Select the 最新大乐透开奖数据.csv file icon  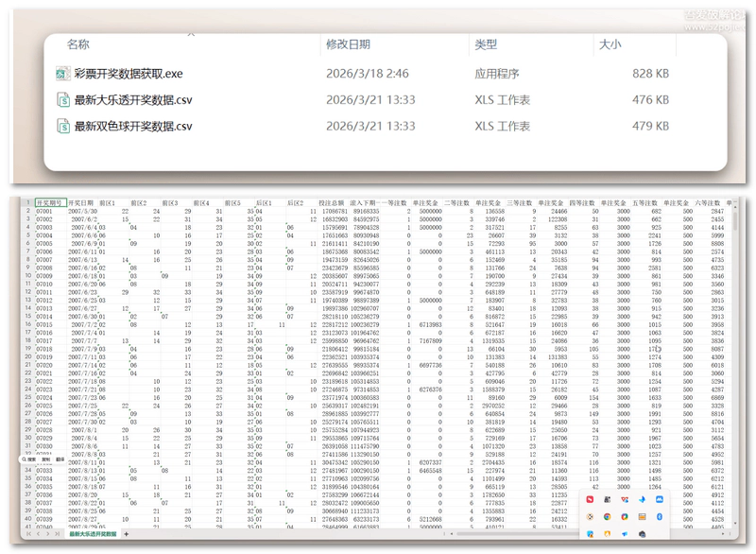point(63,100)
